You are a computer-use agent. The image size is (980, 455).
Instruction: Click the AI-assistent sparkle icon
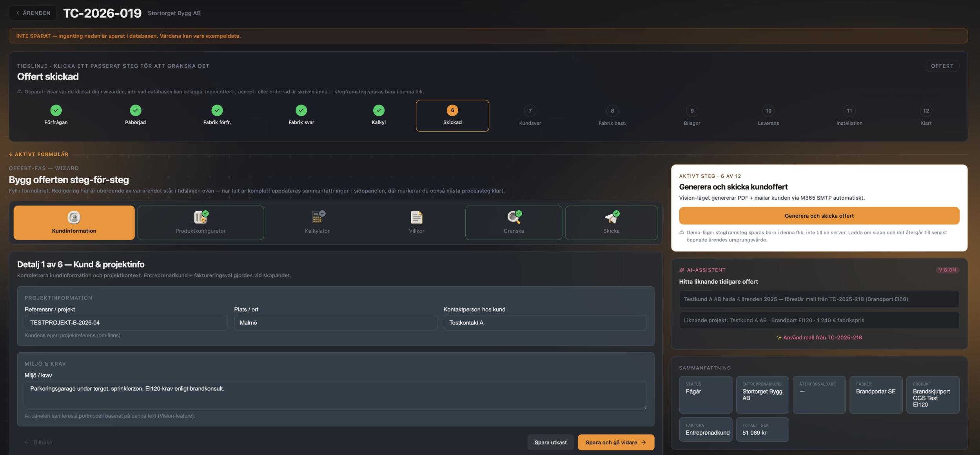point(682,270)
